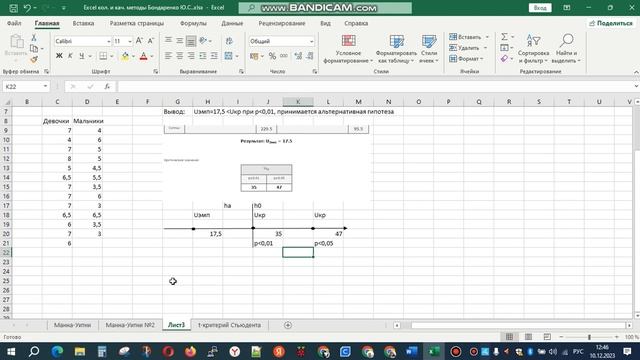This screenshot has width=640, height=360.
Task: Click into the formula bar
Action: tap(376, 87)
